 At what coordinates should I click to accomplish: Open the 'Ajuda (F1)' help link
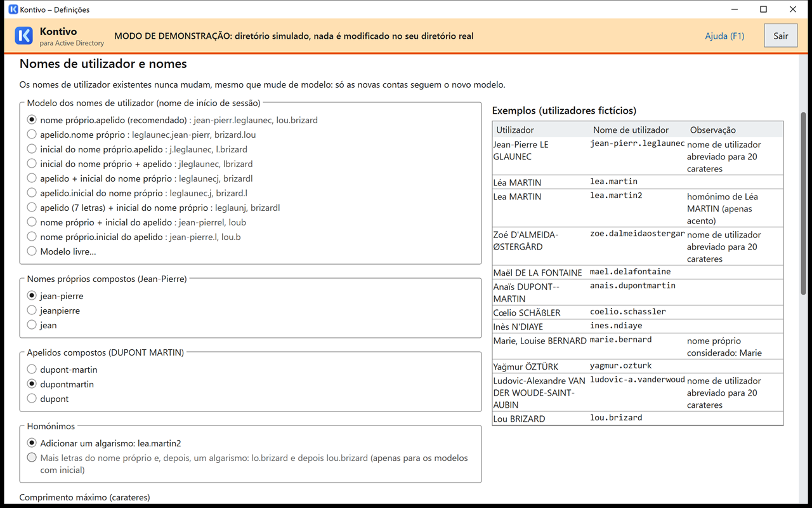[x=724, y=36]
